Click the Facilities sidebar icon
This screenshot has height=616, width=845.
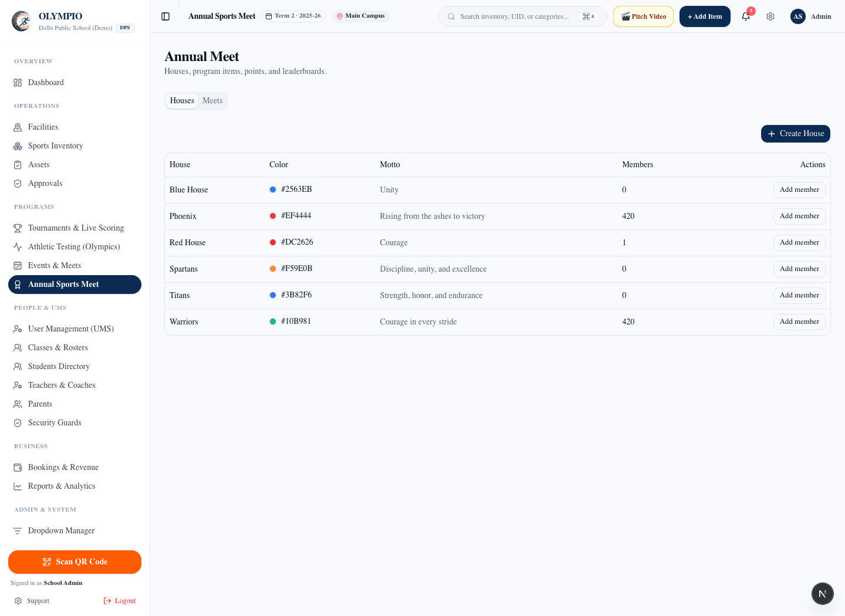pyautogui.click(x=18, y=127)
